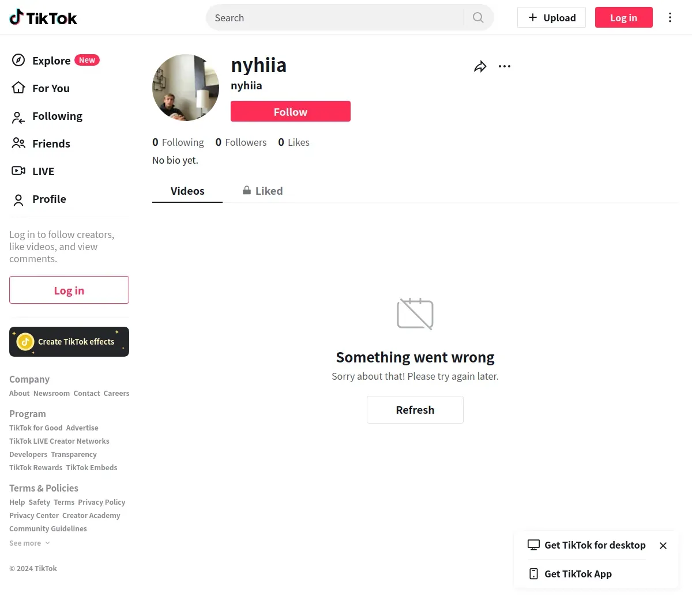This screenshot has width=692, height=616.
Task: Open the share profile arrow icon
Action: (x=480, y=67)
